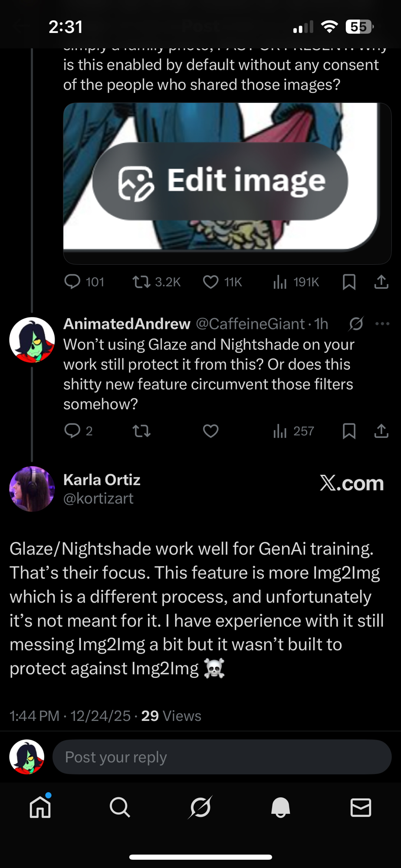
Task: Share the post with 191K views
Action: (381, 282)
